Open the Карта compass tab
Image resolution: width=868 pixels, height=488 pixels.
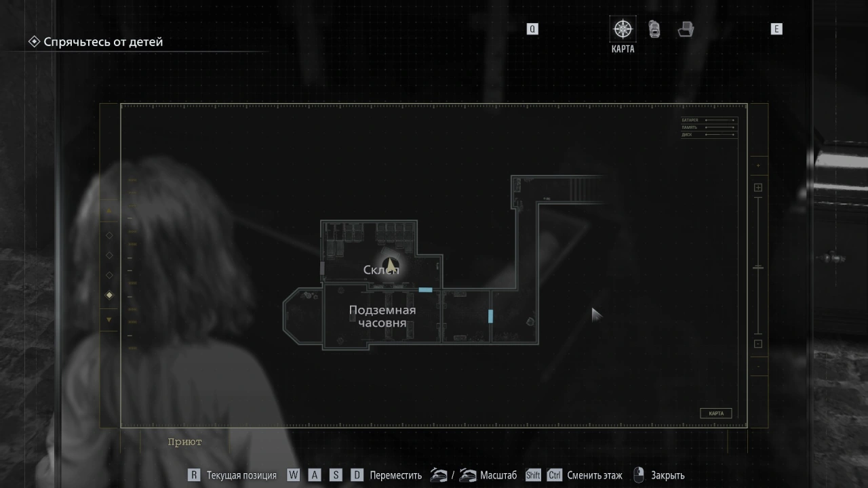[623, 30]
